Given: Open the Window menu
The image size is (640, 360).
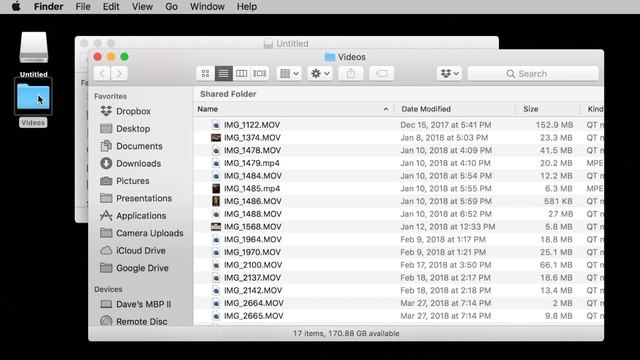Looking at the screenshot, I should (207, 7).
